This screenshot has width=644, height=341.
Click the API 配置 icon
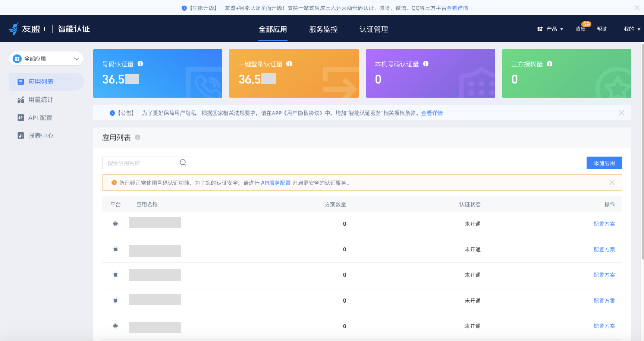point(21,117)
